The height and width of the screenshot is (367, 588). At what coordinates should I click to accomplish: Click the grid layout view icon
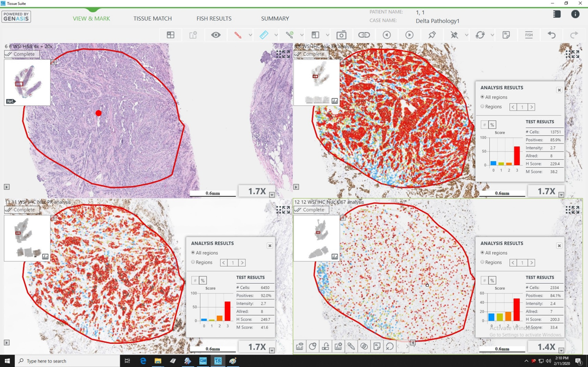click(171, 35)
